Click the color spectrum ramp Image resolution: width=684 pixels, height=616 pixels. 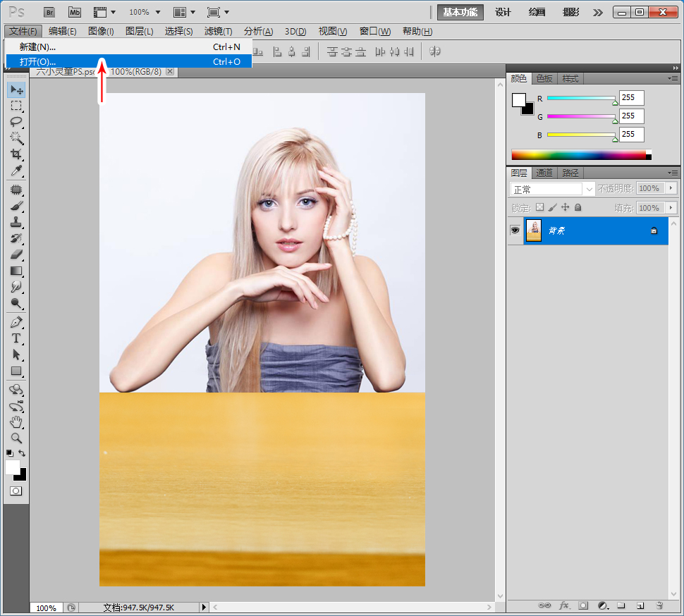[581, 155]
